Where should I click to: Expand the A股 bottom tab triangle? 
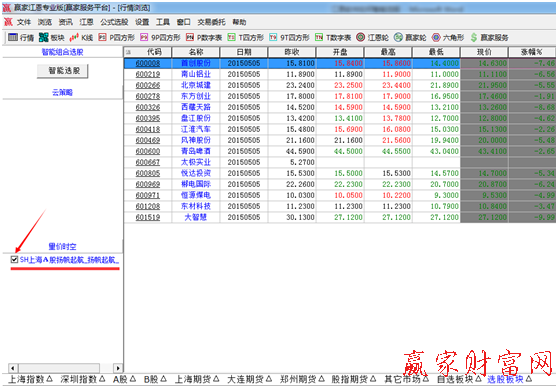(x=132, y=379)
